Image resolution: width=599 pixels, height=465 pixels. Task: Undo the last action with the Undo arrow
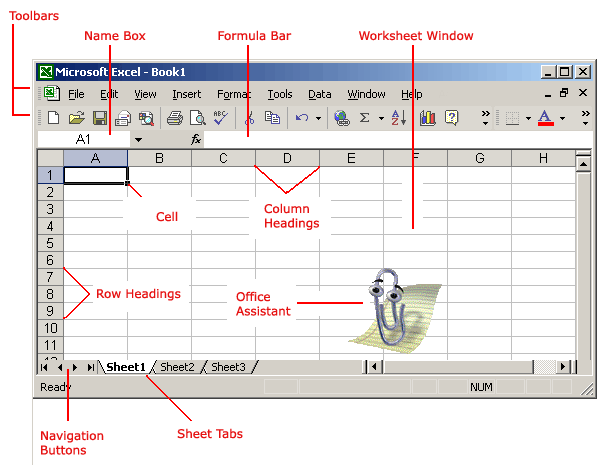302,118
